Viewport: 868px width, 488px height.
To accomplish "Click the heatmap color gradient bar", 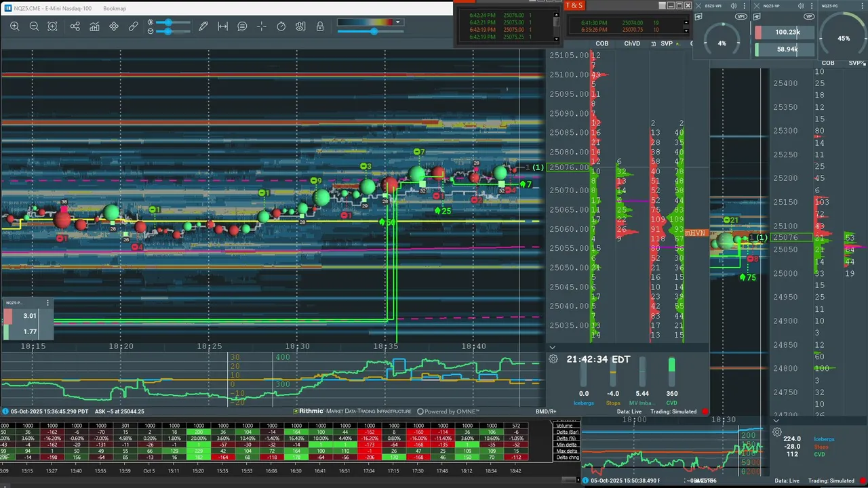I will click(366, 22).
